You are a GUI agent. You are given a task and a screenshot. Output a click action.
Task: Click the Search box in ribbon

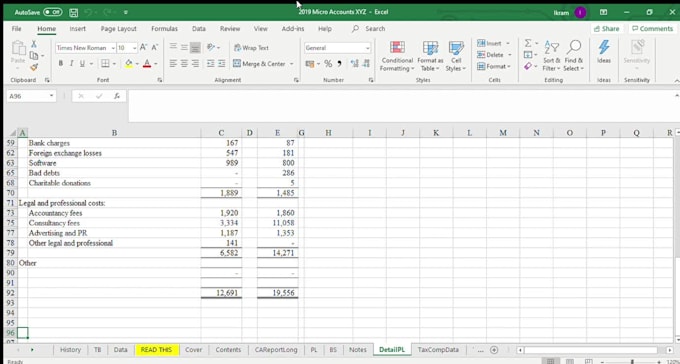pos(369,29)
